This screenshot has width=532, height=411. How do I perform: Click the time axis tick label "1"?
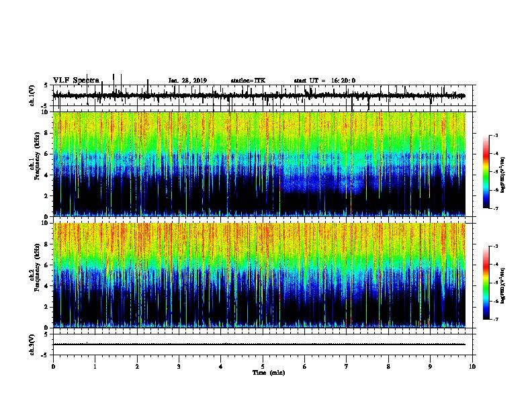(95, 367)
